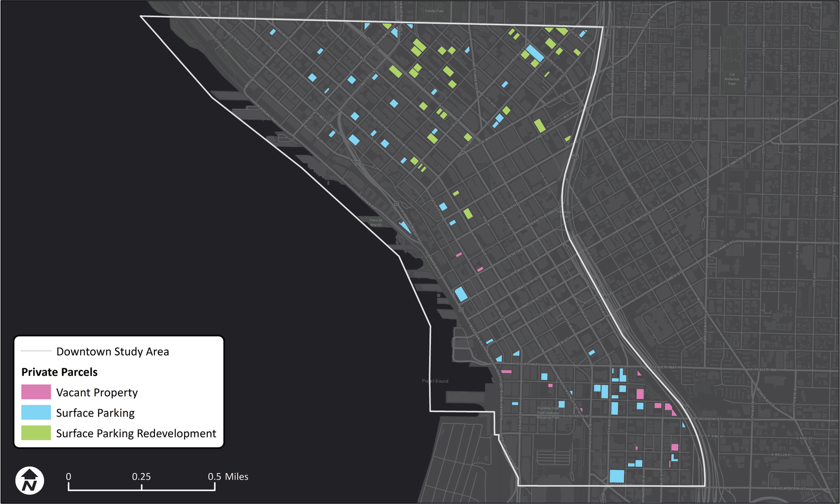Expand the Private Parcels legend section
840x504 pixels.
click(60, 372)
